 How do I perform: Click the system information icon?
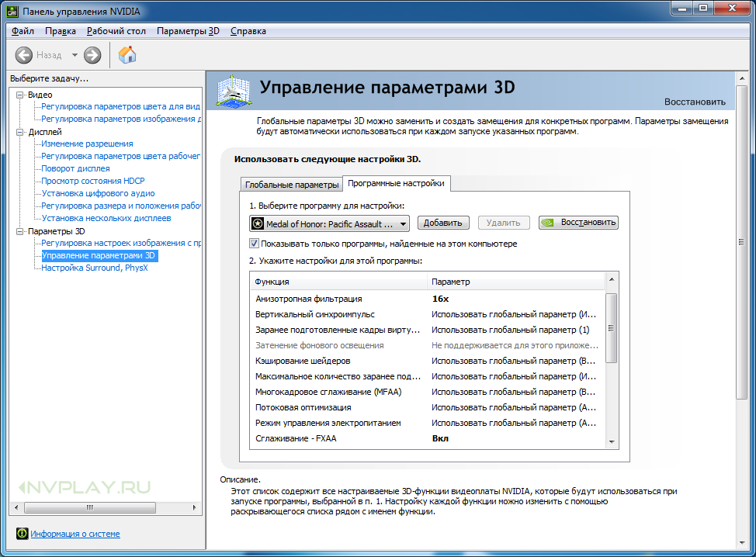pos(23,534)
